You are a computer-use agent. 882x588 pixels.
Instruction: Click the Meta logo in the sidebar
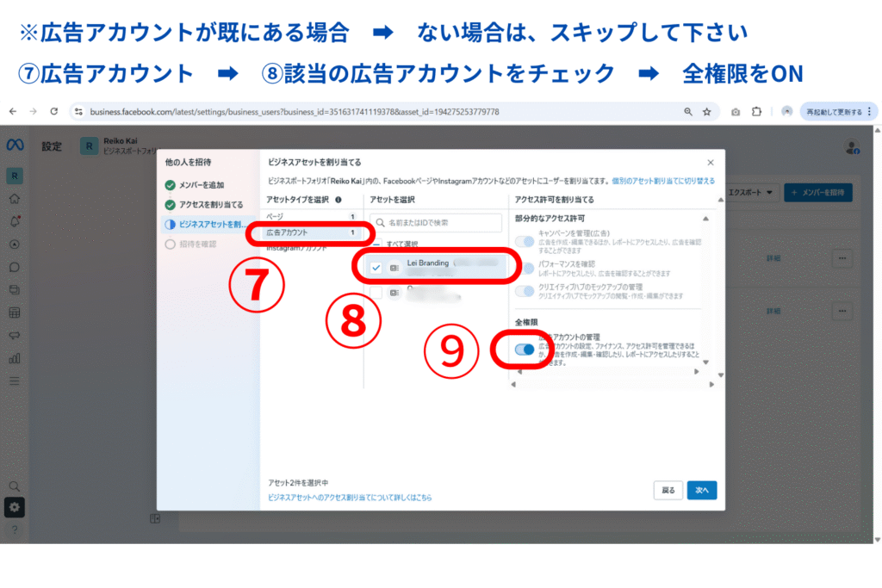pyautogui.click(x=15, y=143)
